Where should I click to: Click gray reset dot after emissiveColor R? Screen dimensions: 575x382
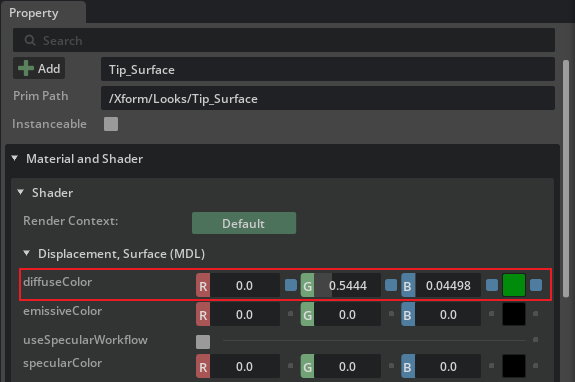(x=290, y=314)
